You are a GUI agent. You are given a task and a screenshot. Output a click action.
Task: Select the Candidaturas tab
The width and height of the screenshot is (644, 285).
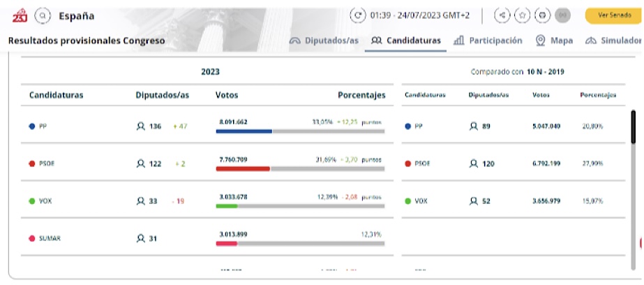tap(407, 41)
